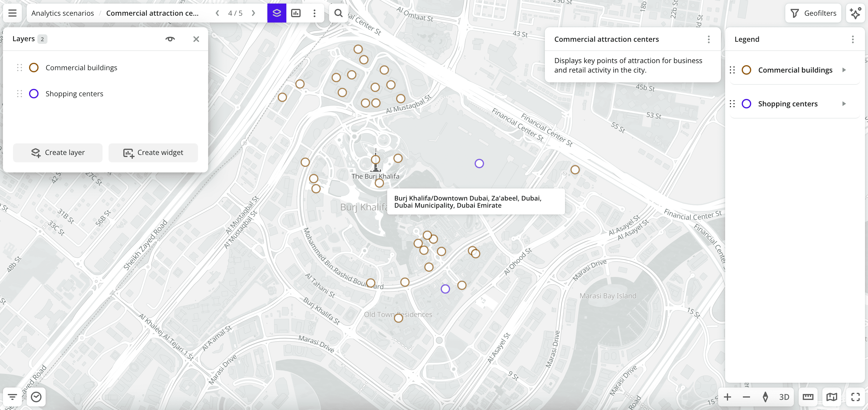Screen dimensions: 868x410
Task: Go to next scenario page arrow
Action: click(x=253, y=13)
